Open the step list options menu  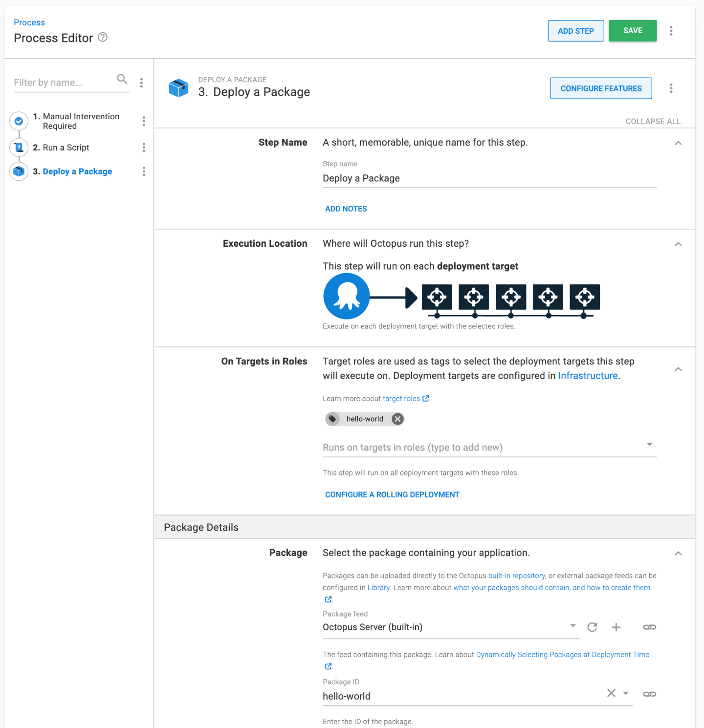pos(142,83)
